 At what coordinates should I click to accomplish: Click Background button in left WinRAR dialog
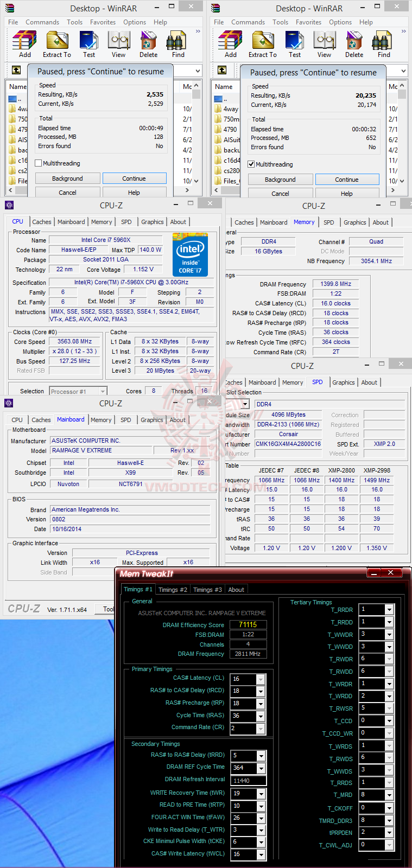(x=67, y=178)
